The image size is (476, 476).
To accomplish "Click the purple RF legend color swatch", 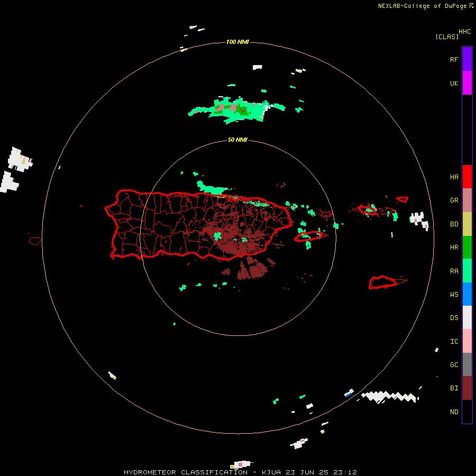I will point(467,59).
